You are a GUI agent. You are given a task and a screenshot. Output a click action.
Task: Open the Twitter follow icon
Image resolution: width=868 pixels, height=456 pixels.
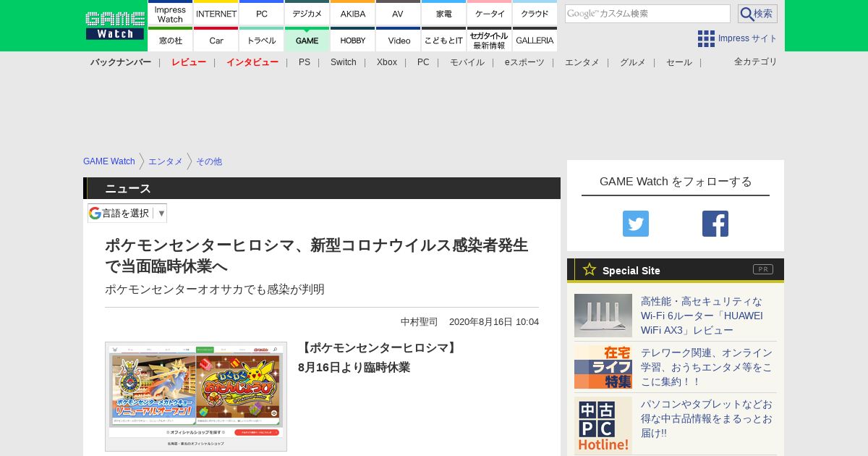(x=636, y=224)
